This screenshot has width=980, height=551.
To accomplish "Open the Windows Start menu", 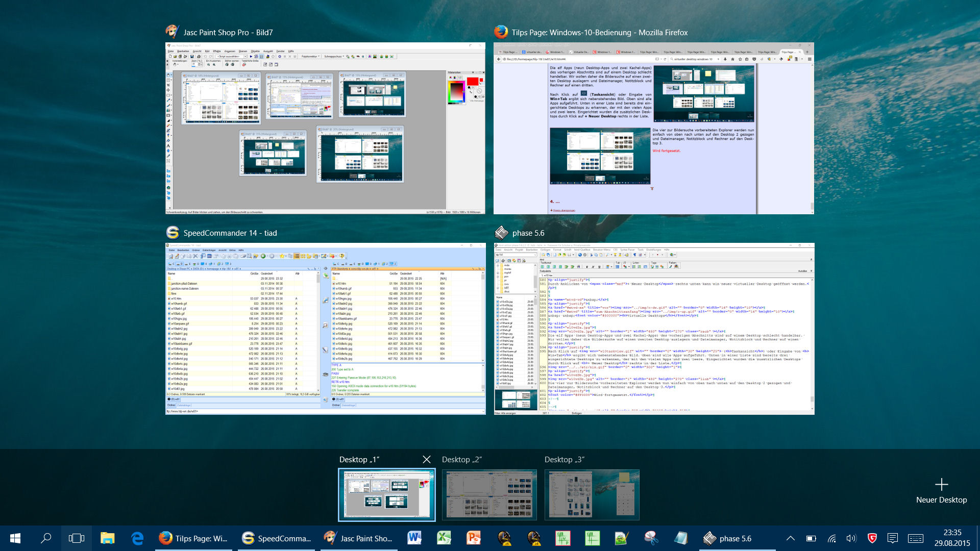I will pyautogui.click(x=15, y=538).
